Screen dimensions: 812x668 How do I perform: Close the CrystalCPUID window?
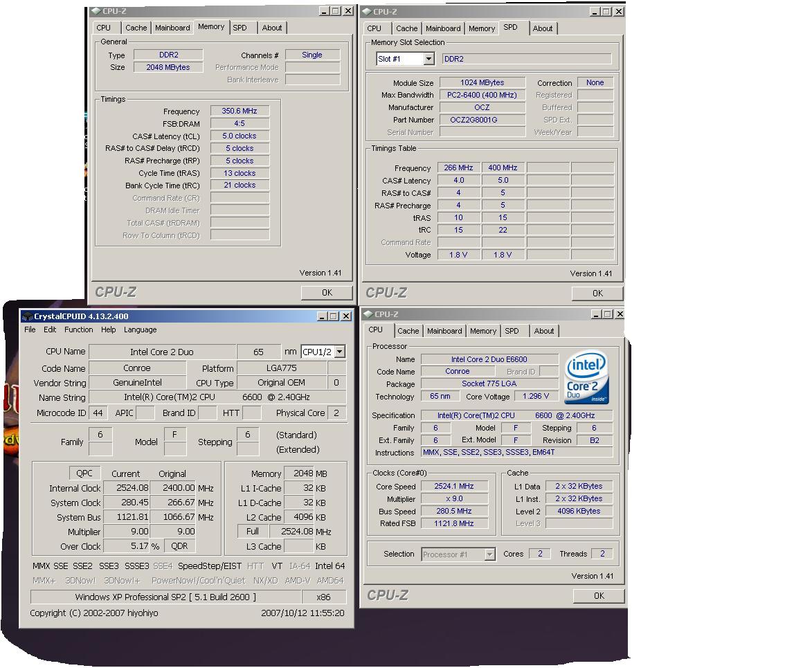pos(346,316)
